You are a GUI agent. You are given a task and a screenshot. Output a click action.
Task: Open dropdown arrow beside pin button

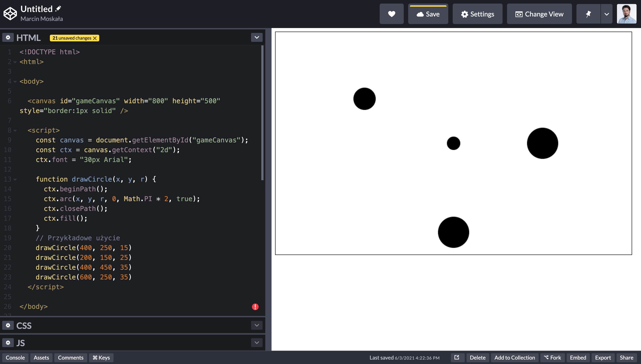(607, 14)
